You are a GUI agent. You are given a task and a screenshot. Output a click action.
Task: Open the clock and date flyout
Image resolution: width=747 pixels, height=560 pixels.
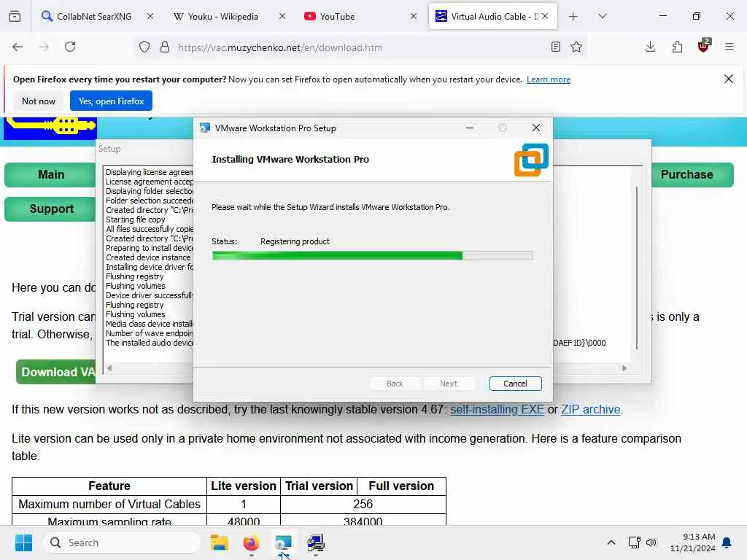[x=693, y=542]
